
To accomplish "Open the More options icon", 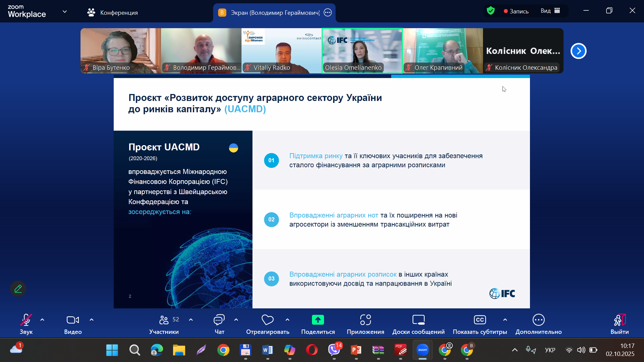I will (538, 320).
